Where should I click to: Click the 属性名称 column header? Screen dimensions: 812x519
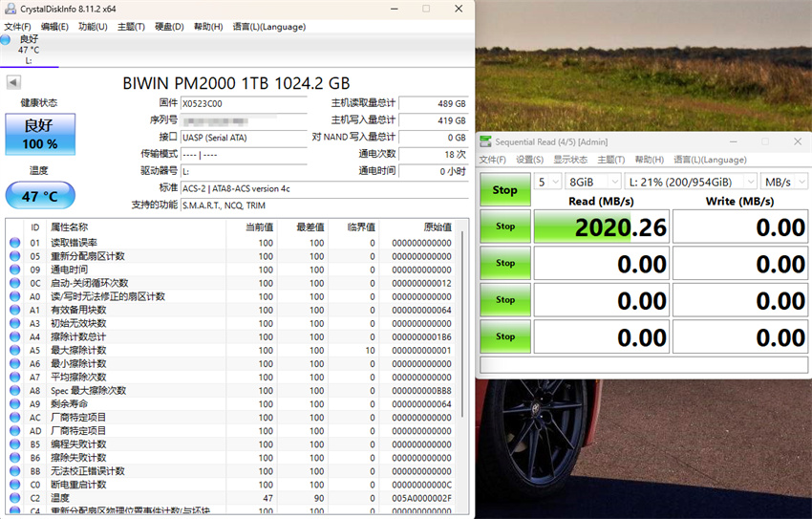70,227
